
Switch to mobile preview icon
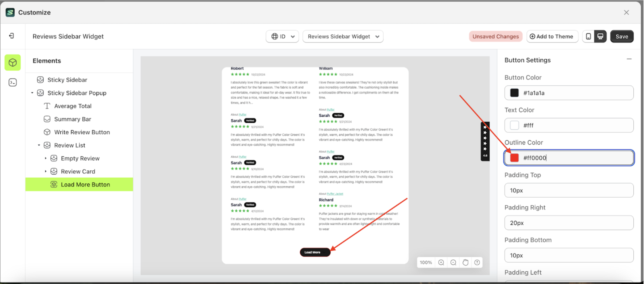589,36
